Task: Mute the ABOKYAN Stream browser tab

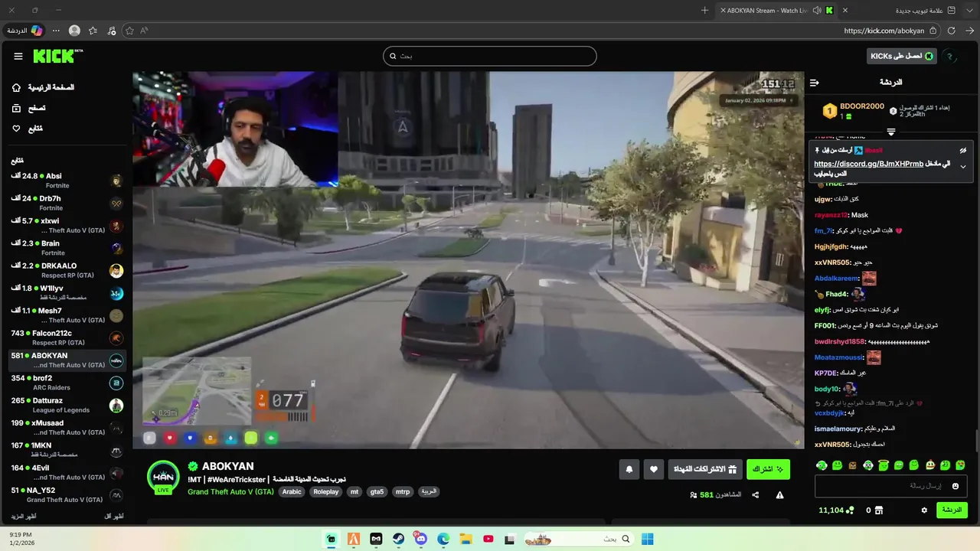Action: tap(817, 10)
